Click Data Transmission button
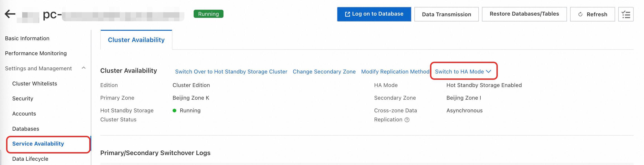The width and height of the screenshot is (644, 165). pyautogui.click(x=446, y=14)
